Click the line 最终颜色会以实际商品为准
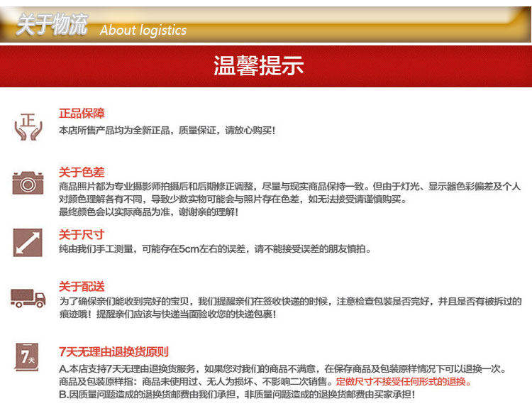 (x=149, y=212)
